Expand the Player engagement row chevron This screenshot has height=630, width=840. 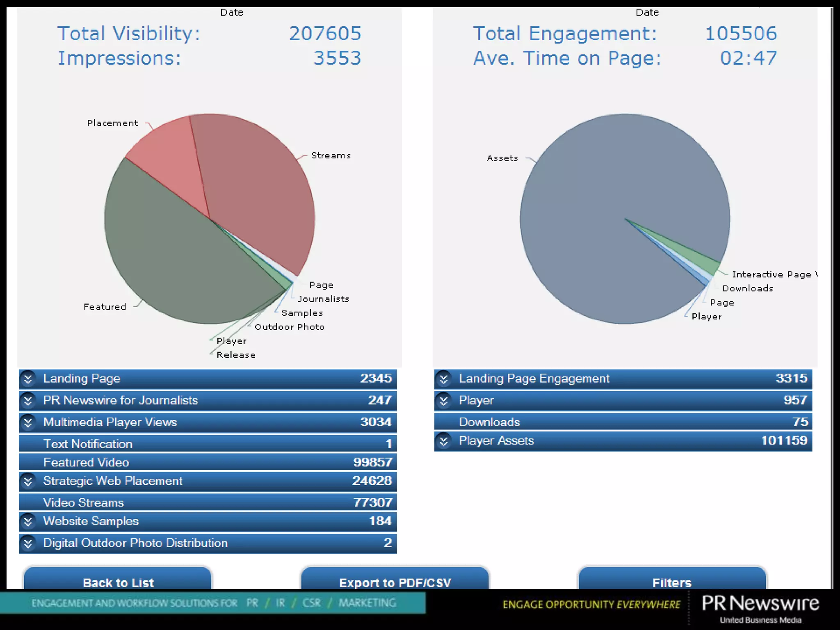click(x=443, y=401)
